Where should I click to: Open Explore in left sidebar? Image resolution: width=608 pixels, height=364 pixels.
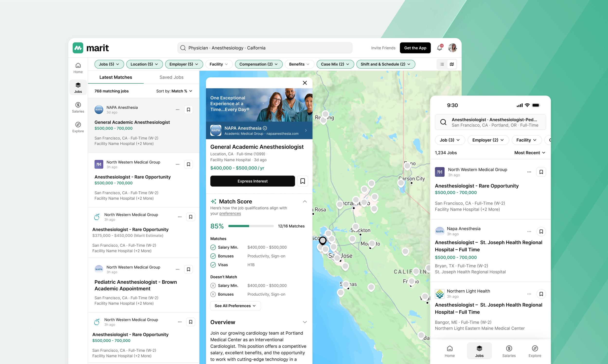pos(78,127)
